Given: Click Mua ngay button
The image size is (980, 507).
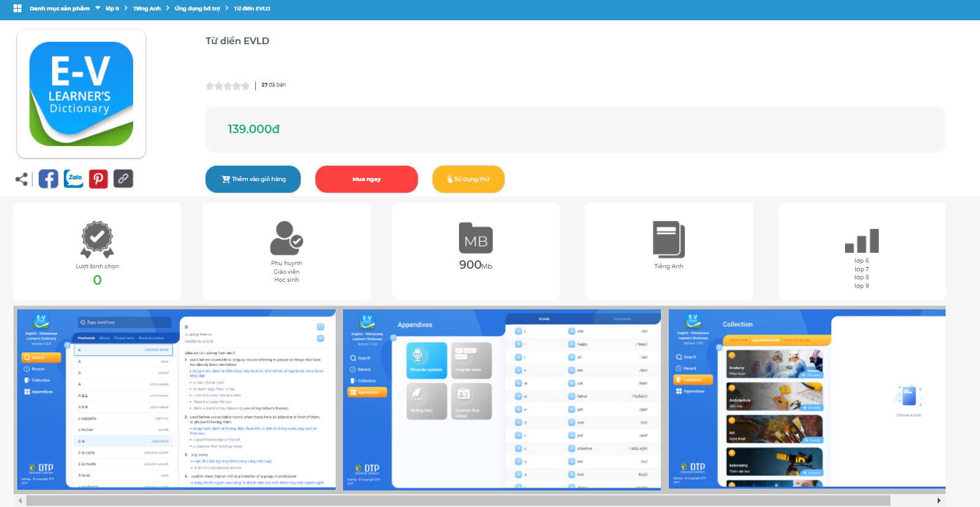Looking at the screenshot, I should point(366,179).
